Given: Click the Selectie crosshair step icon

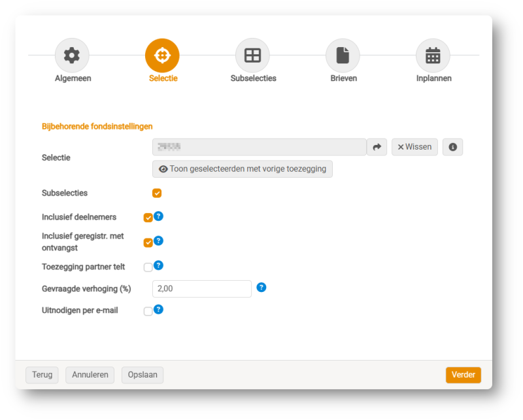Looking at the screenshot, I should (x=162, y=56).
